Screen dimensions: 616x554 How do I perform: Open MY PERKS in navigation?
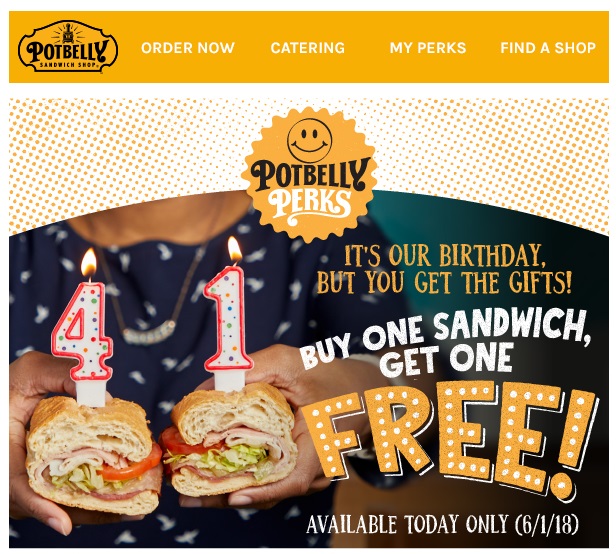[x=428, y=48]
